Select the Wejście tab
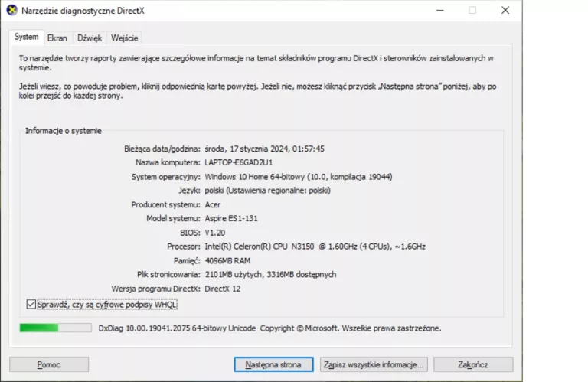Image resolution: width=588 pixels, height=382 pixels. coord(125,38)
